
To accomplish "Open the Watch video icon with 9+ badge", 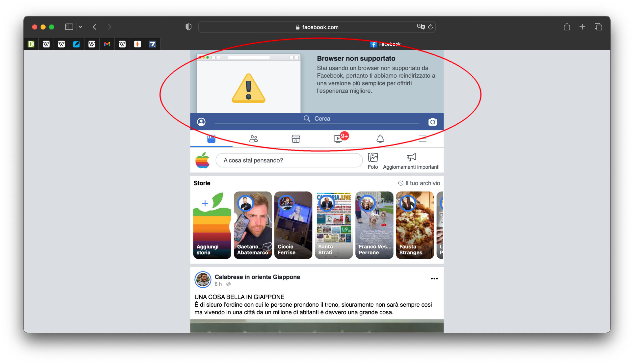I will [338, 139].
